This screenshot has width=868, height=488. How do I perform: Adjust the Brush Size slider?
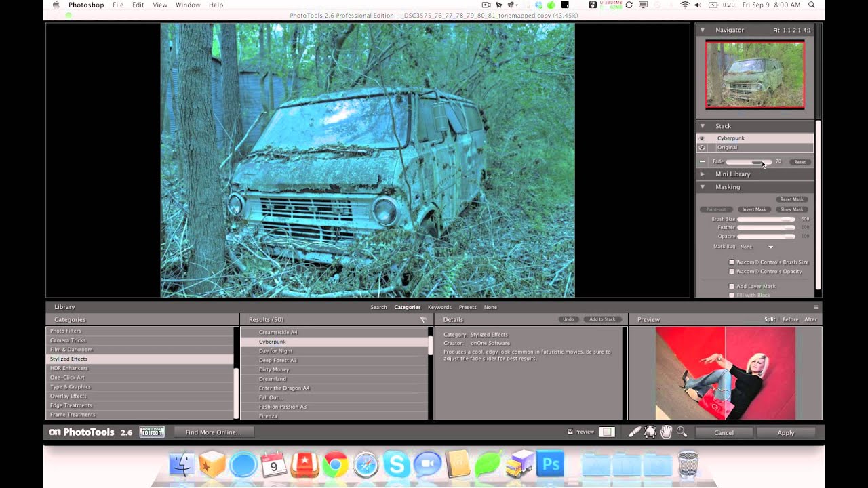tap(766, 219)
